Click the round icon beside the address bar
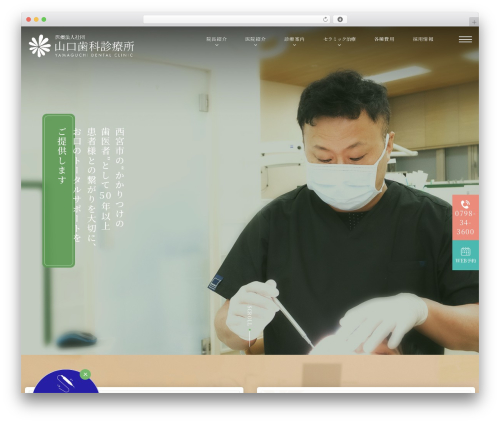This screenshot has height=423, width=500. [340, 20]
